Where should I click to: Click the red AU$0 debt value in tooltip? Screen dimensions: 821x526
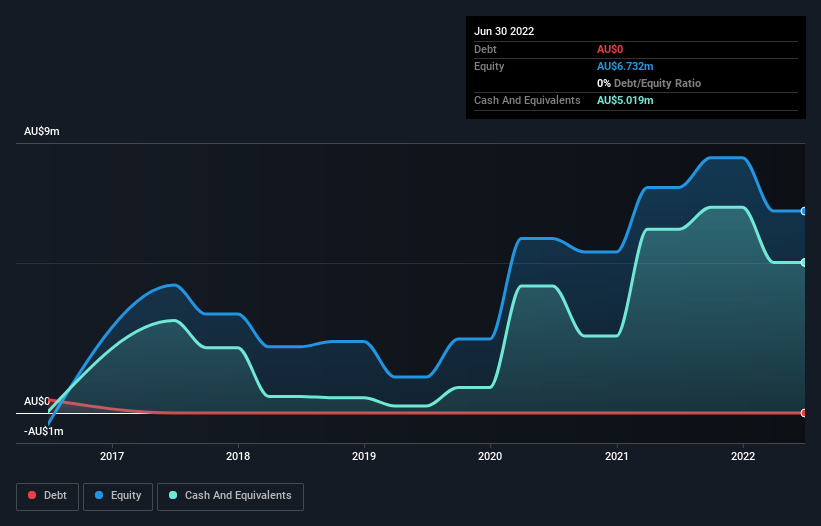click(x=610, y=49)
